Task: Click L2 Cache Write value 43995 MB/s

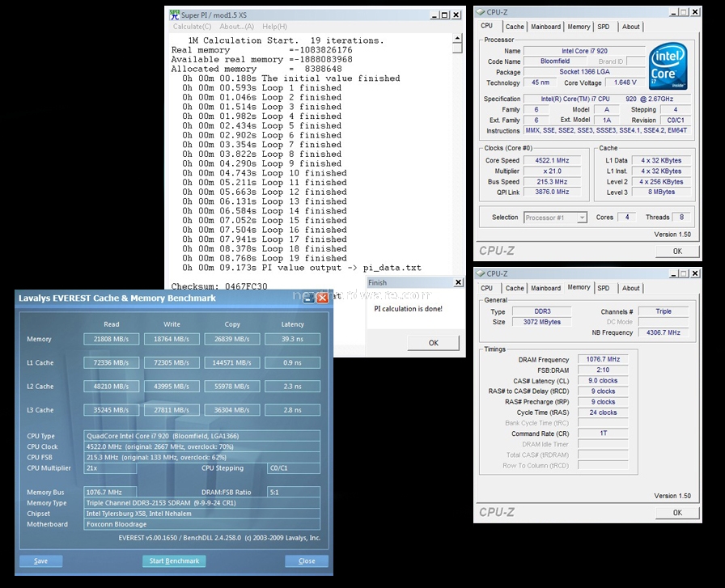Action: pyautogui.click(x=172, y=387)
